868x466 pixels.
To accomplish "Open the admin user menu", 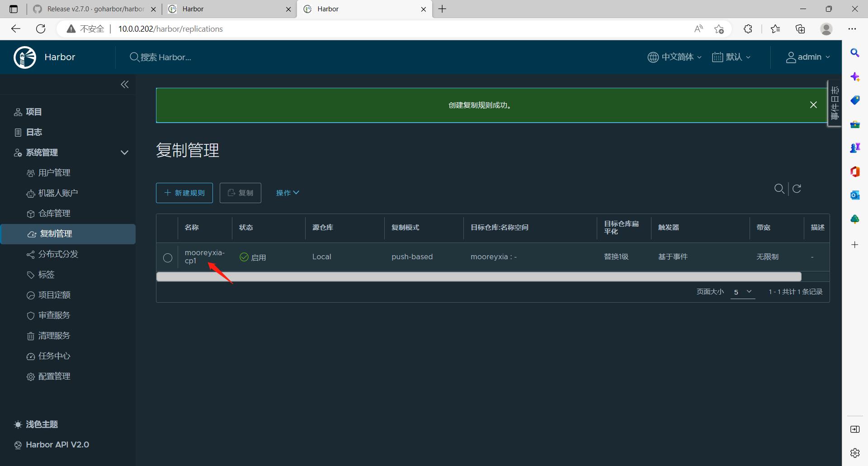I will click(808, 57).
